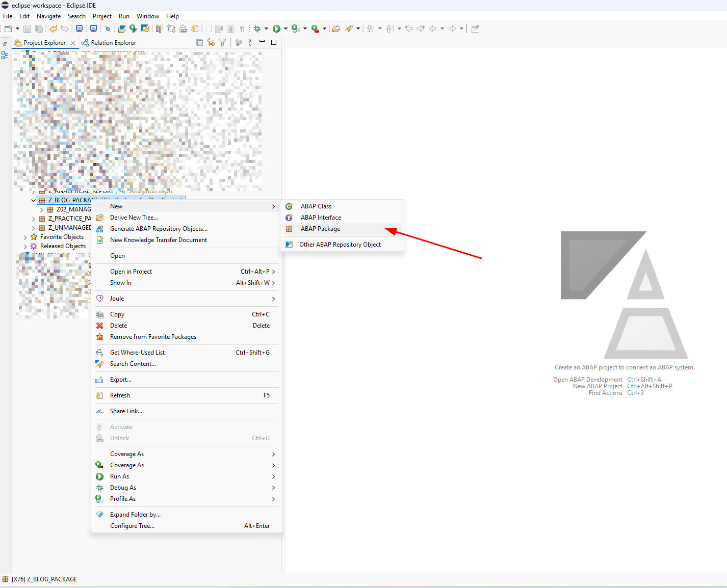The width and height of the screenshot is (727, 588).
Task: Click the Save All toolbar icon
Action: point(39,29)
